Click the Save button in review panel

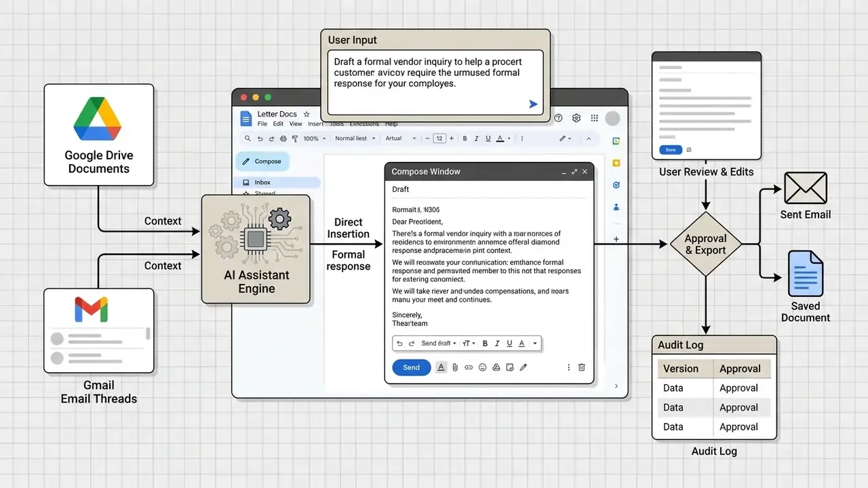tap(670, 150)
